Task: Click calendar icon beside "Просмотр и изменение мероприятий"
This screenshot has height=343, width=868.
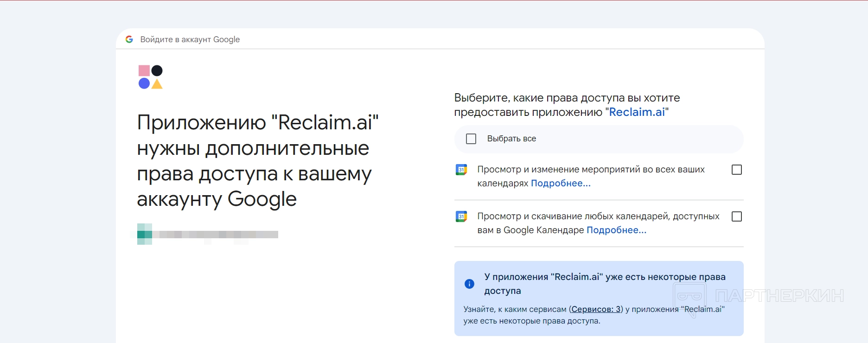Action: click(x=461, y=170)
